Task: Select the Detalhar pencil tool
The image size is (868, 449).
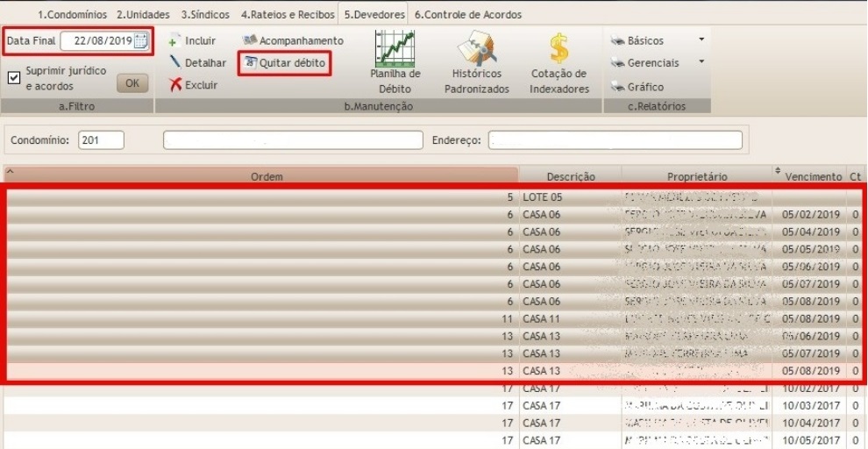Action: pyautogui.click(x=175, y=63)
